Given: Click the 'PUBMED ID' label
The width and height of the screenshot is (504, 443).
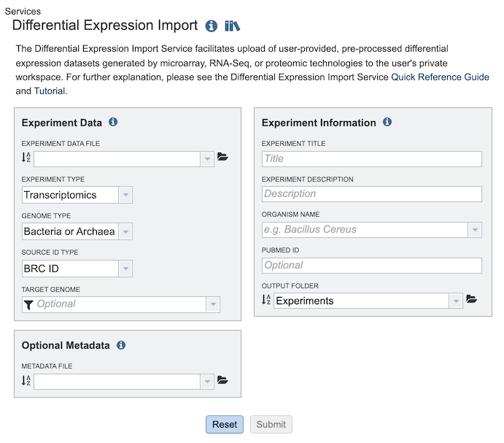Looking at the screenshot, I should [280, 250].
